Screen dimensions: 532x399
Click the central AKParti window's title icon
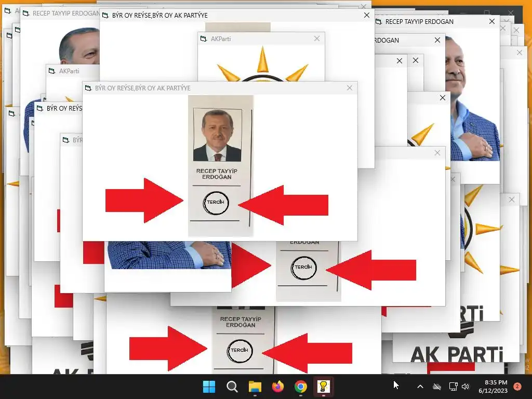click(x=204, y=39)
